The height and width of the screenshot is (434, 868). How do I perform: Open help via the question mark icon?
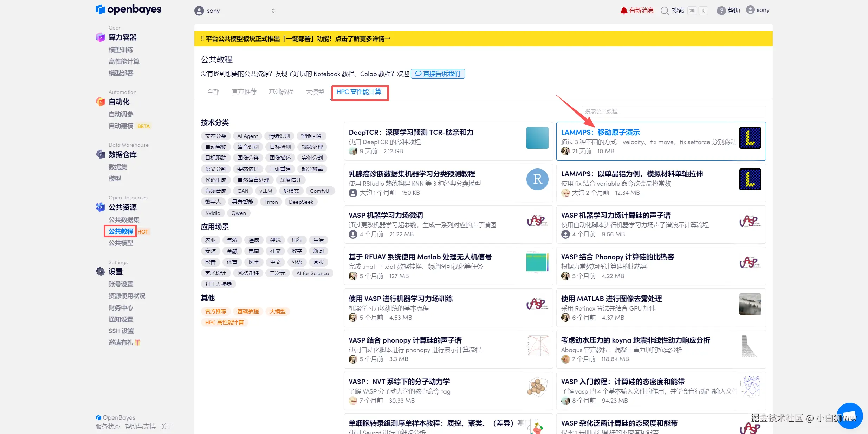721,11
